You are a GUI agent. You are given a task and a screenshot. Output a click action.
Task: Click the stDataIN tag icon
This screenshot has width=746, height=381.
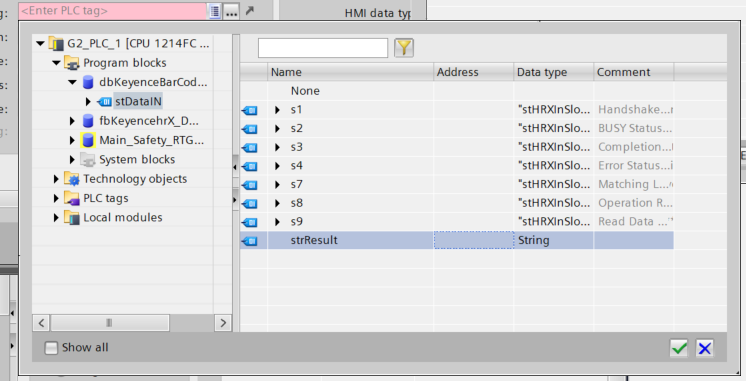[104, 102]
